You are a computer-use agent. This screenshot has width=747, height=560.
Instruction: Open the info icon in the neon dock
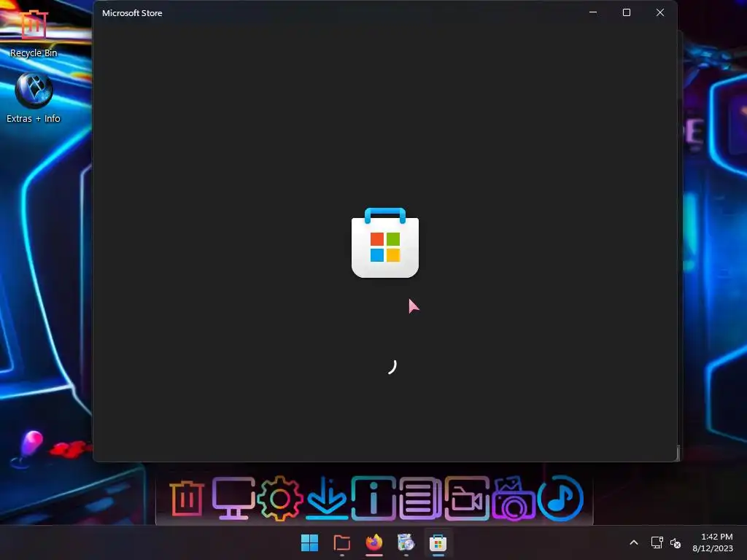(x=373, y=499)
